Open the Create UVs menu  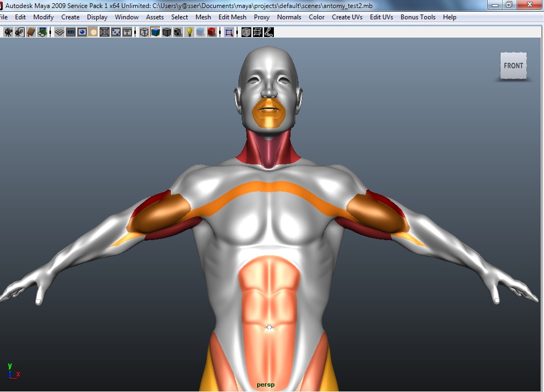click(347, 17)
